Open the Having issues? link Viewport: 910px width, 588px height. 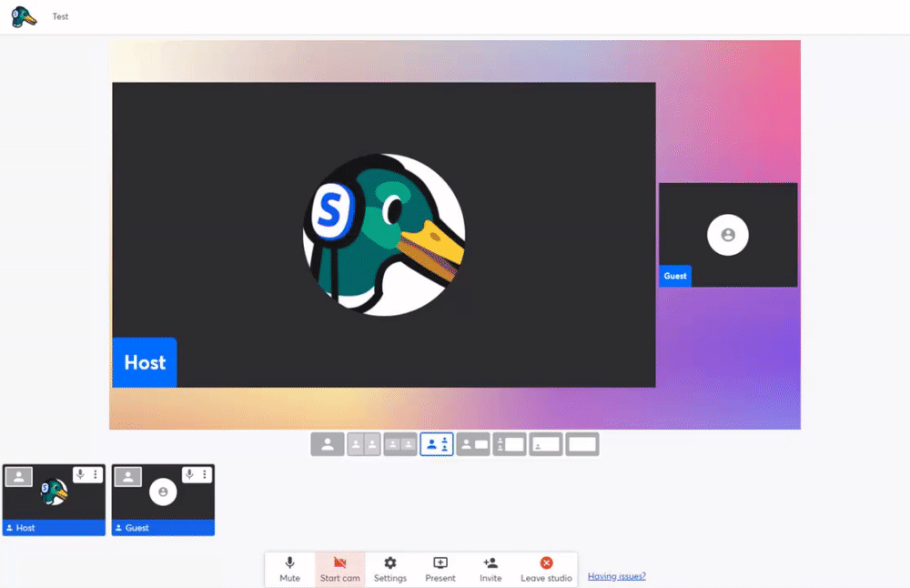click(x=616, y=576)
